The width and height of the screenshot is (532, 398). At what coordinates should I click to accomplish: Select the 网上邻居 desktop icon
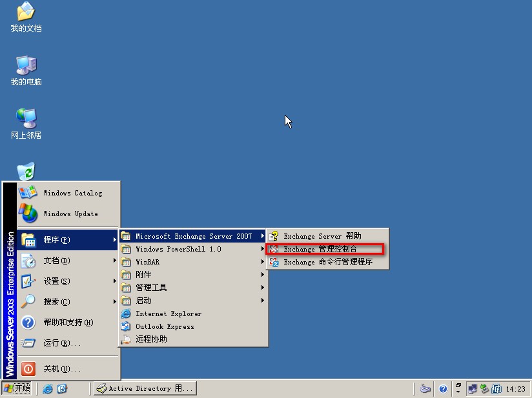[x=26, y=124]
